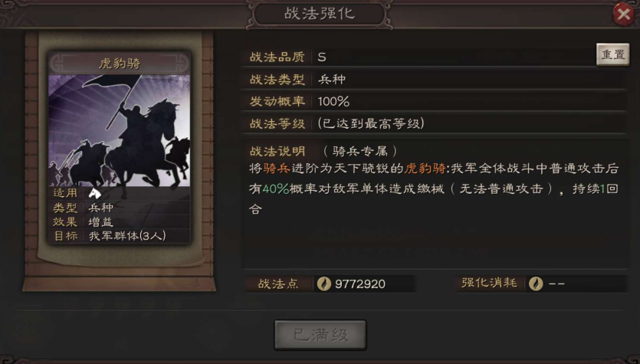Screen dimensions: 640x364
Task: Click the flame icon beside 战法点
Action: [x=324, y=284]
